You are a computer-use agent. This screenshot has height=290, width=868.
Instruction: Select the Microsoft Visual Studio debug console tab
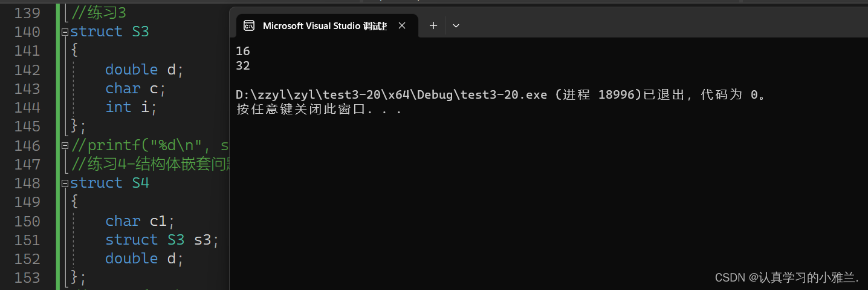[325, 25]
